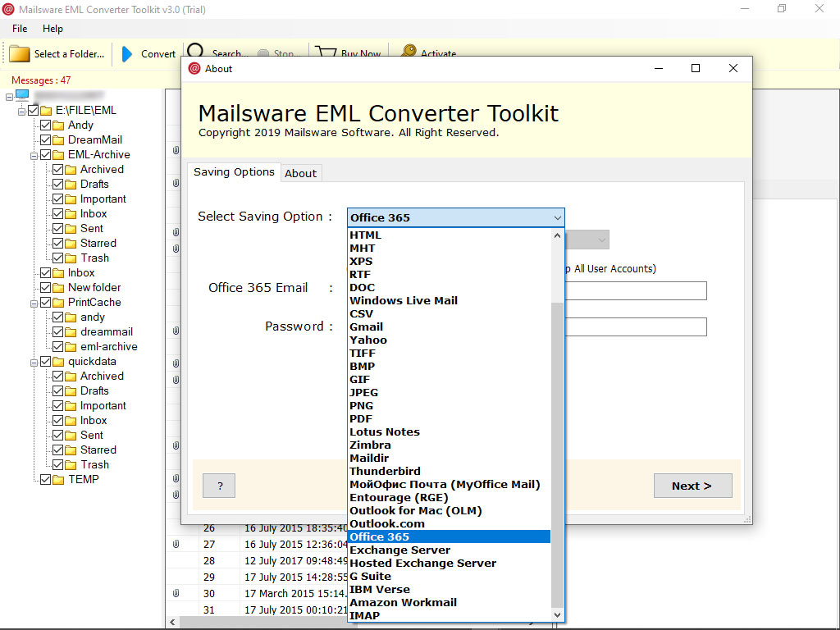Screen dimensions: 840x630
Task: Pick Thunderbird from the saving options list
Action: coord(449,472)
